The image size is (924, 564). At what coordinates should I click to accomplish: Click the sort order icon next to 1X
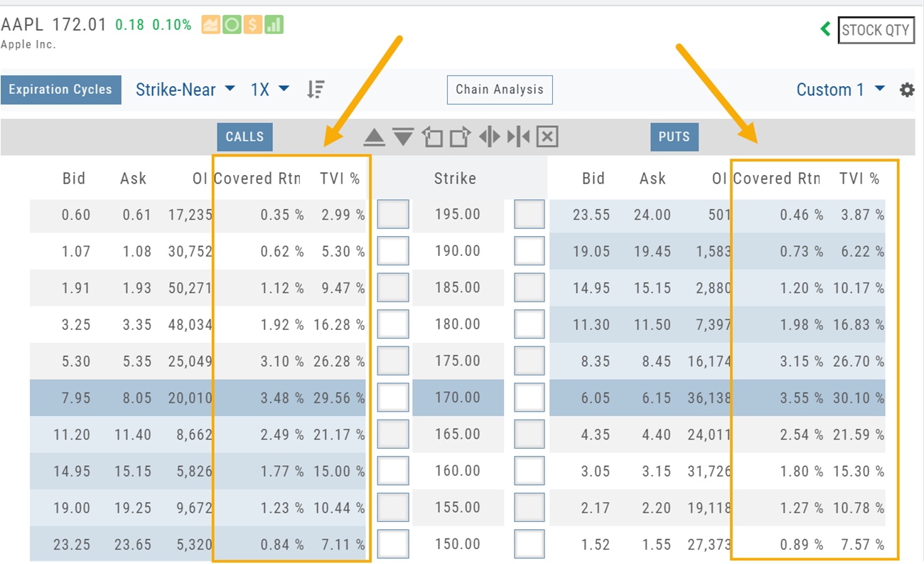[316, 90]
